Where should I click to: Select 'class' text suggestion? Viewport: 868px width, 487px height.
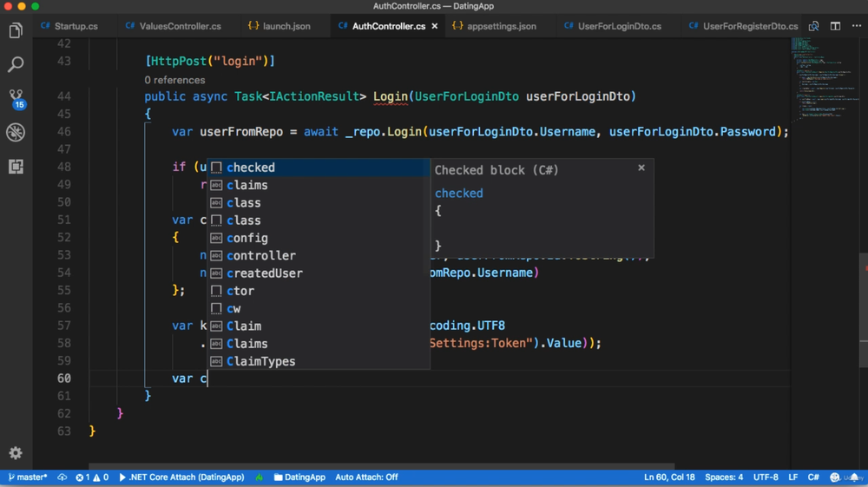point(319,203)
